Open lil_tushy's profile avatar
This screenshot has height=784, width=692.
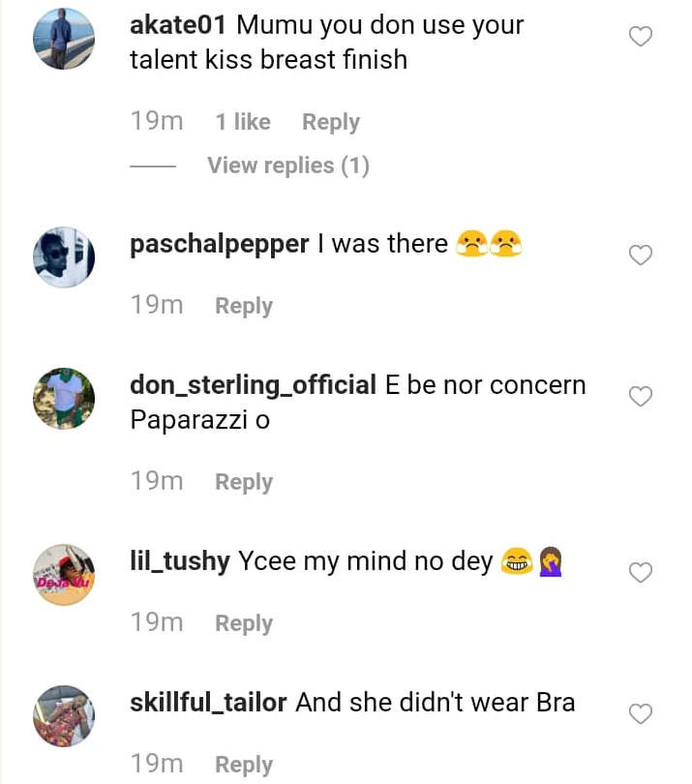[x=63, y=575]
